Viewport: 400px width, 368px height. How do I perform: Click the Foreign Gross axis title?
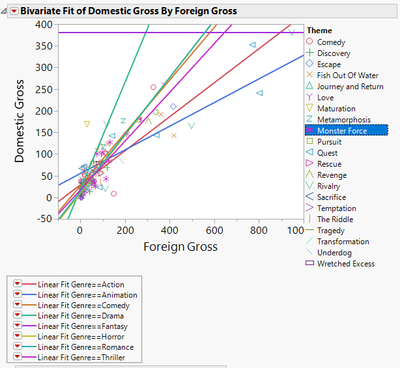click(180, 247)
